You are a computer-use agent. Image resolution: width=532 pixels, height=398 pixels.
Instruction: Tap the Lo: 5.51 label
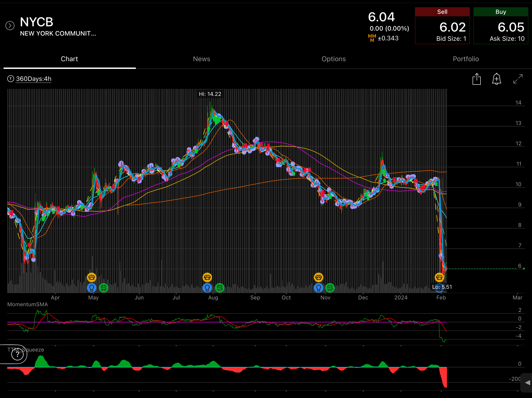pos(442,287)
